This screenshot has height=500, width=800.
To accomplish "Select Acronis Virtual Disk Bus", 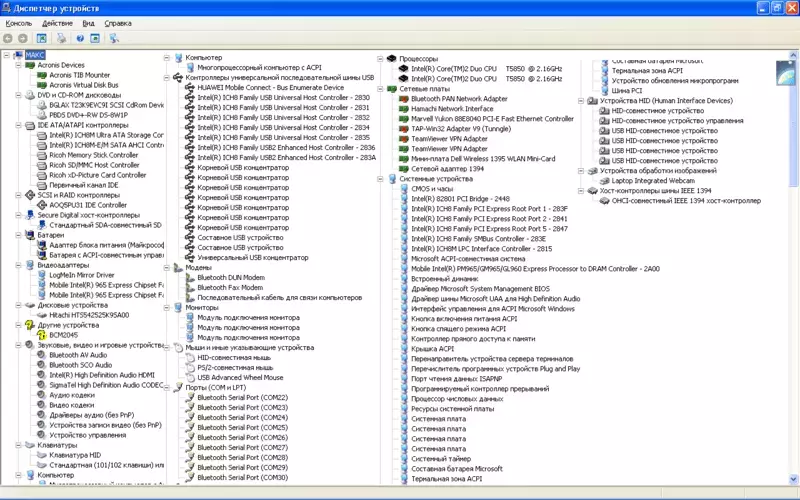I will coord(84,85).
